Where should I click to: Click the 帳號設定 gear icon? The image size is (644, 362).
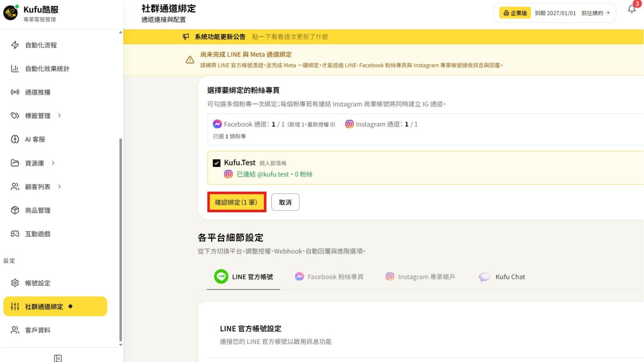[15, 283]
